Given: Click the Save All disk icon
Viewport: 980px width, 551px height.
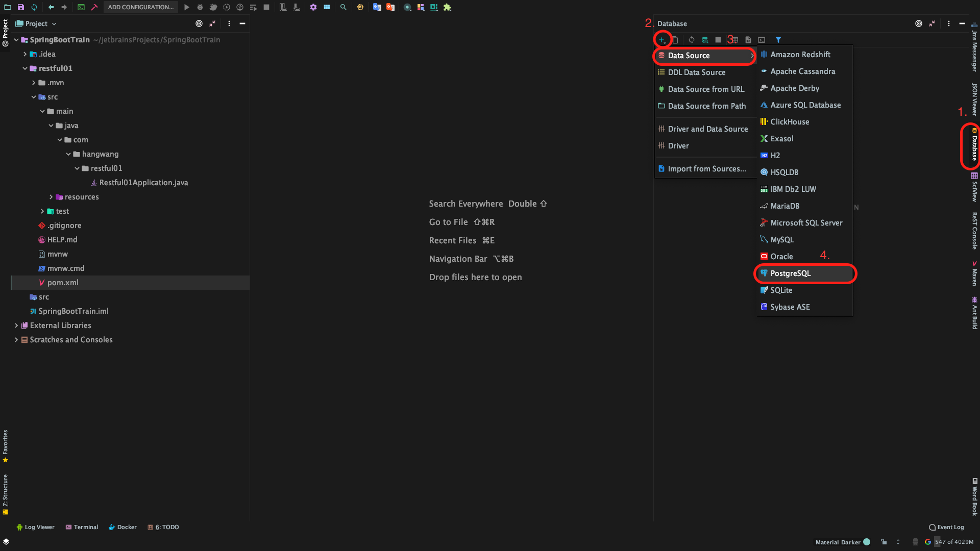Looking at the screenshot, I should [x=21, y=7].
